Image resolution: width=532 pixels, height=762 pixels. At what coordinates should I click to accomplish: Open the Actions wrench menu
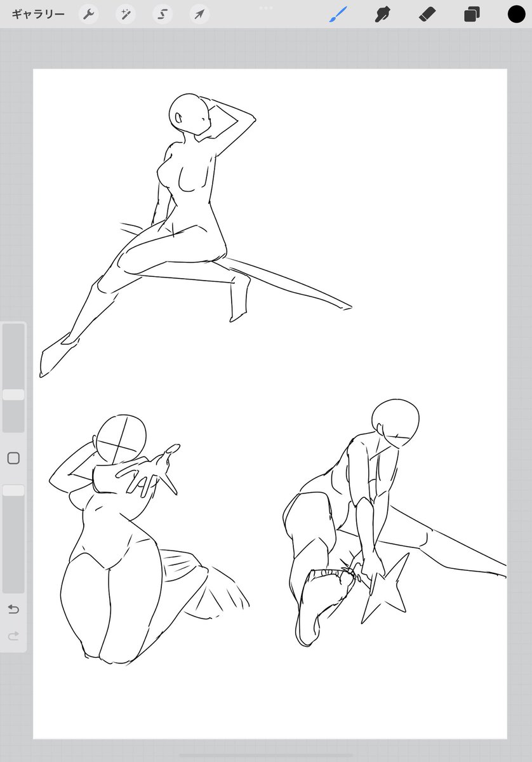pos(88,14)
